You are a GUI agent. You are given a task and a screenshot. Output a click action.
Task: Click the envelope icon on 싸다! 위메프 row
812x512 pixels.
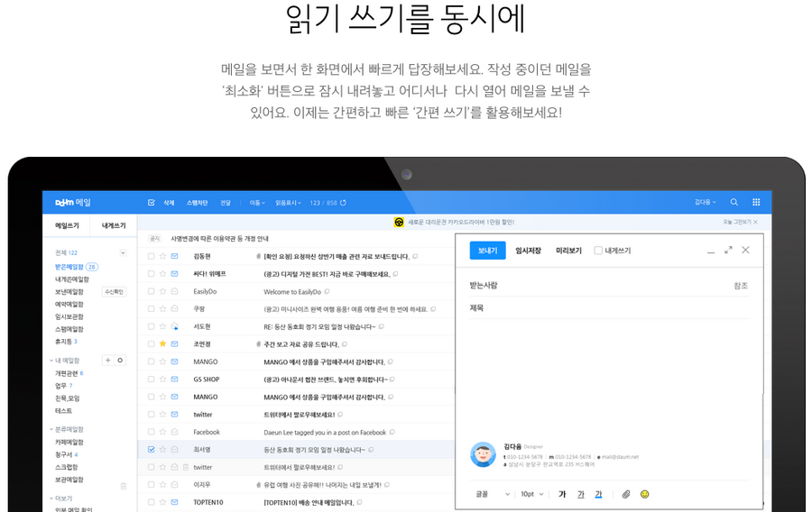point(174,274)
